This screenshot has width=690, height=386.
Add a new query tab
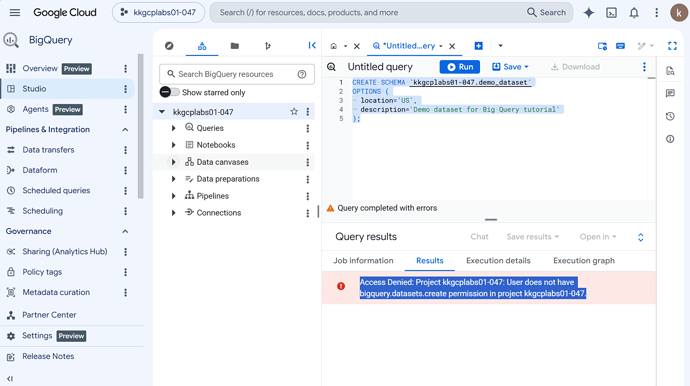(478, 46)
